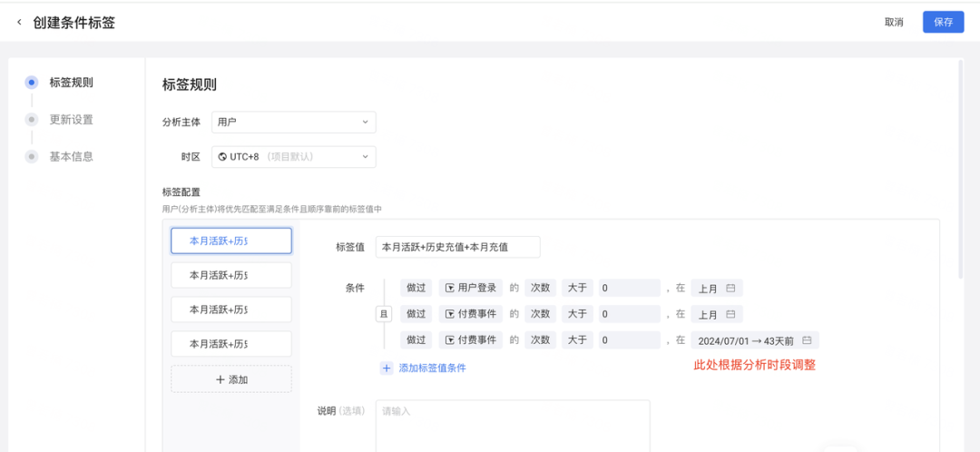Click the + 添加 button to add a tag value

point(231,378)
